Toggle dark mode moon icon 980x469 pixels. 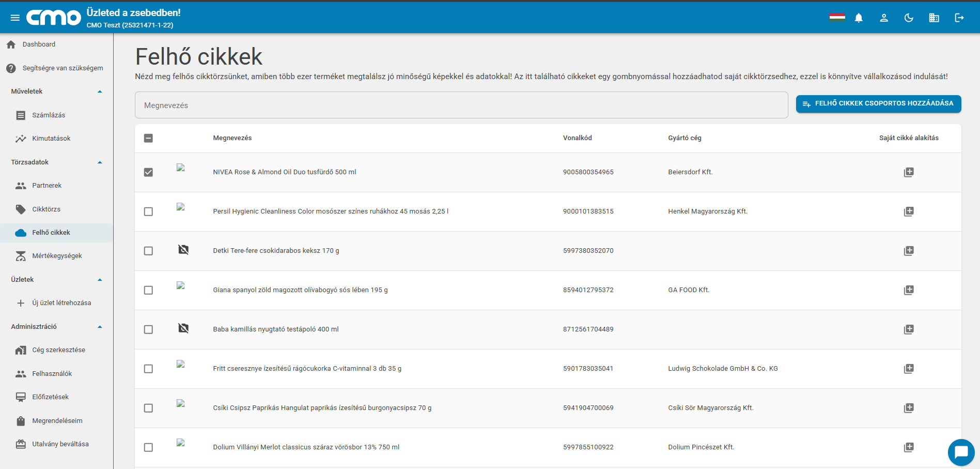tap(909, 18)
